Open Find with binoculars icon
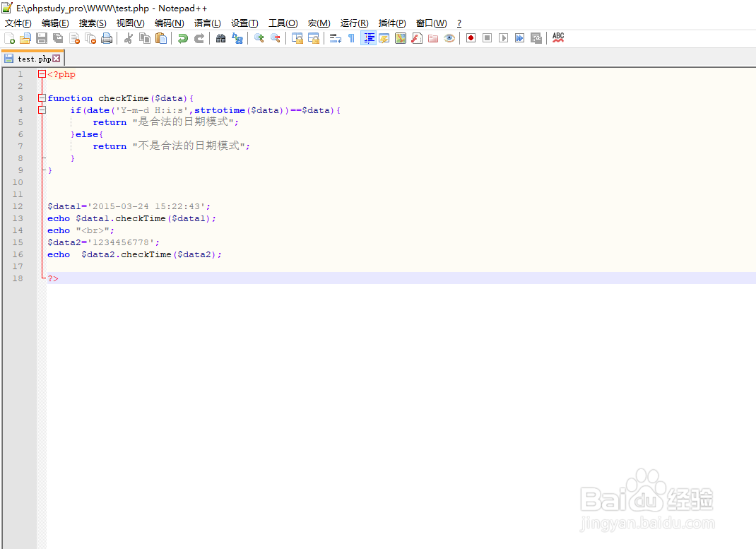This screenshot has height=549, width=756. 221,39
